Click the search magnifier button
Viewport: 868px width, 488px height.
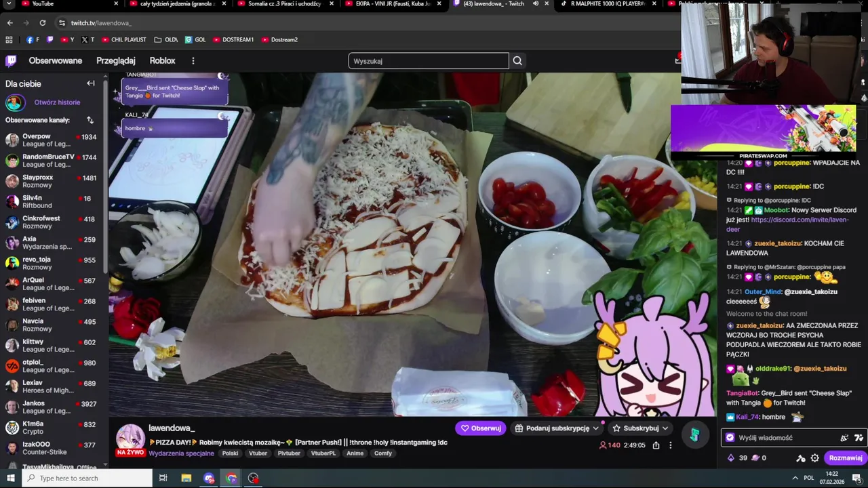click(517, 61)
